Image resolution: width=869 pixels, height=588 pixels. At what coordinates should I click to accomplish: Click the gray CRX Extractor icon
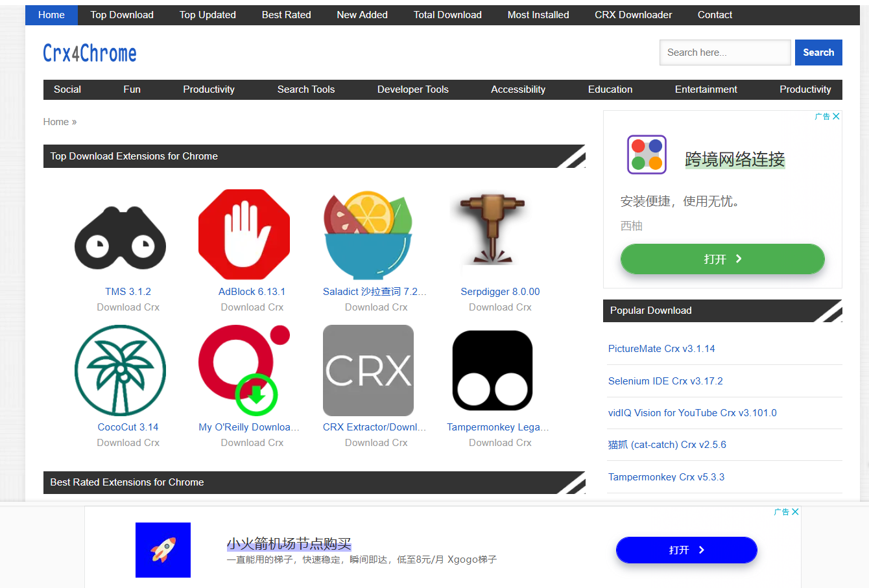point(368,370)
